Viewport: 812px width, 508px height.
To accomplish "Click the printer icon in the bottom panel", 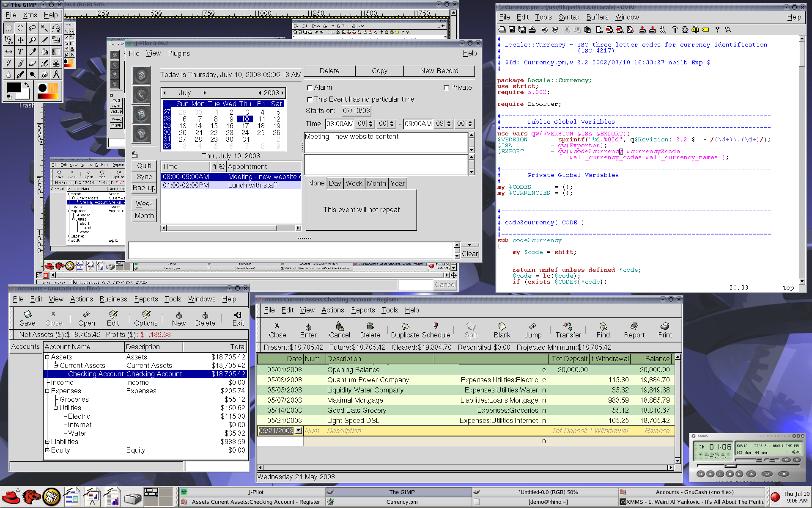I will (x=132, y=498).
